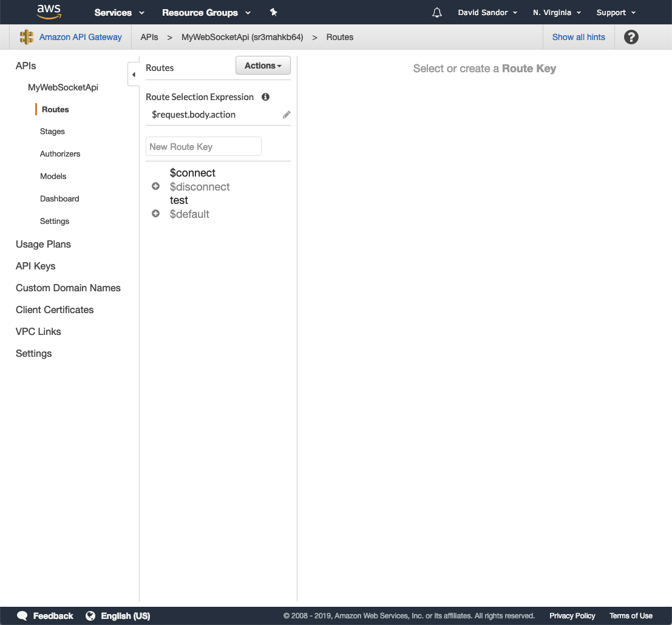672x625 pixels.
Task: Click the plus icon beside $disconnect
Action: pos(155,186)
